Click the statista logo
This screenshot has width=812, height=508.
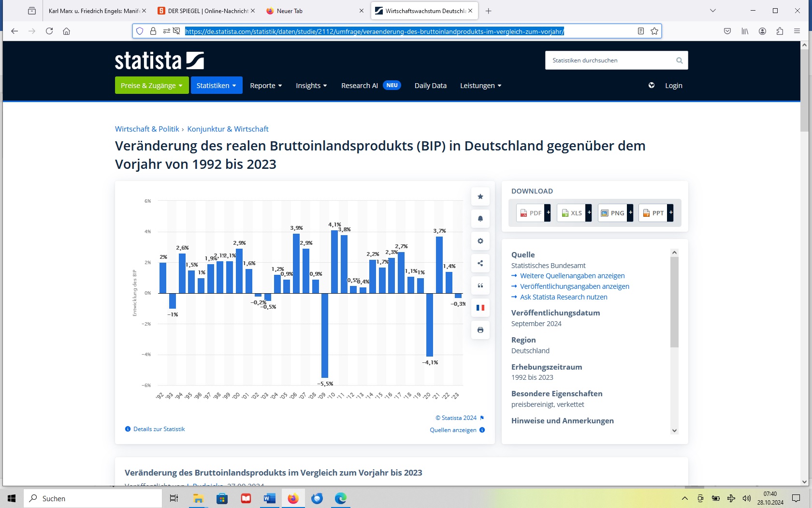point(159,61)
